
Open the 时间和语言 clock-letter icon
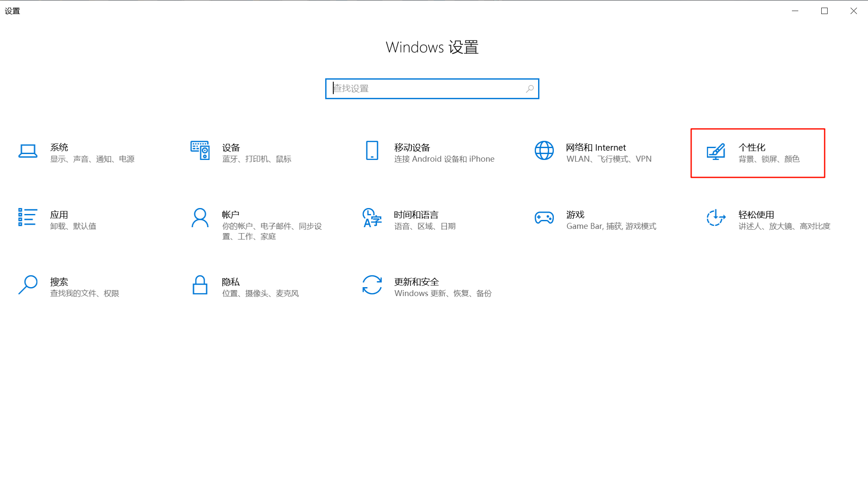[x=372, y=218]
